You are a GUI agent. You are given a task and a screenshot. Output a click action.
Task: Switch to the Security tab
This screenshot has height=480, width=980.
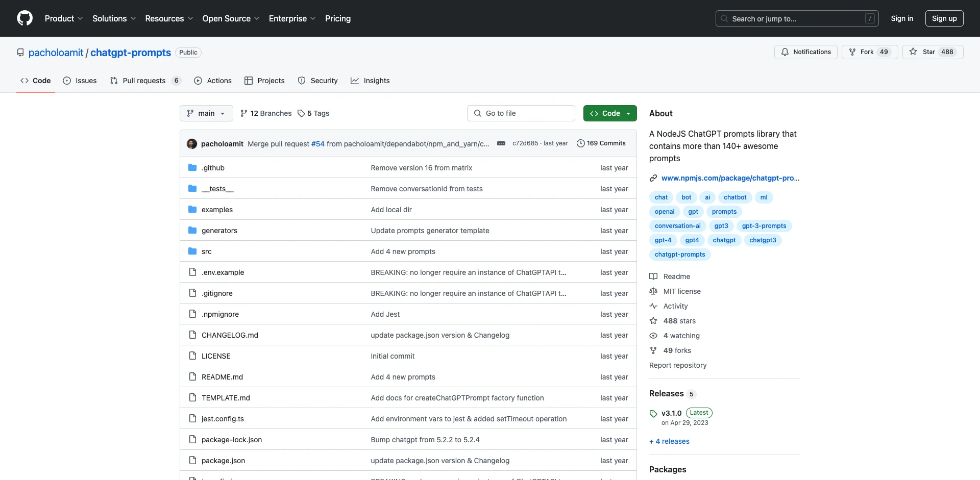[x=317, y=81]
